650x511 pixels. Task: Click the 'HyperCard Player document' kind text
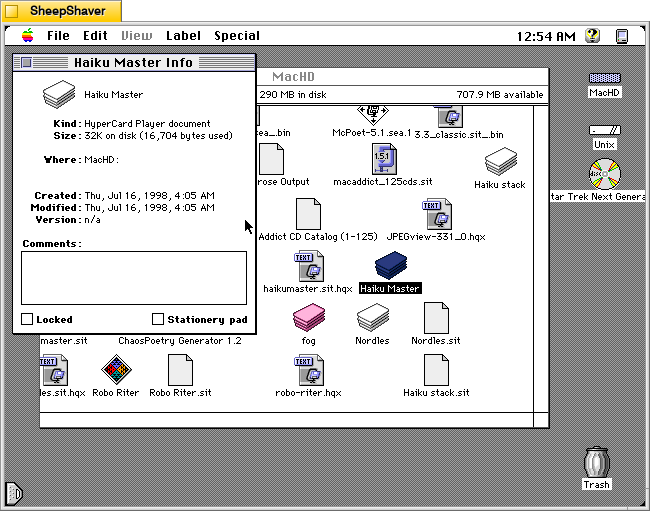[147, 124]
